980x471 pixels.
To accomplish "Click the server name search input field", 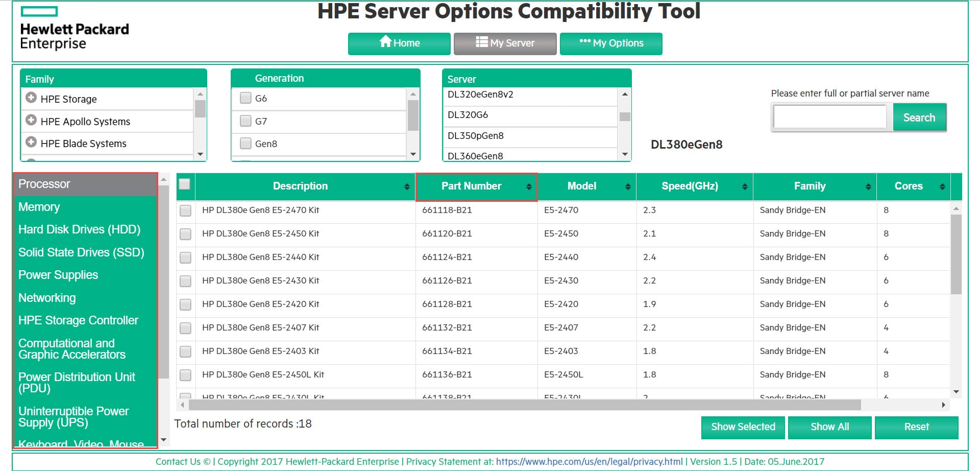I will coord(829,116).
